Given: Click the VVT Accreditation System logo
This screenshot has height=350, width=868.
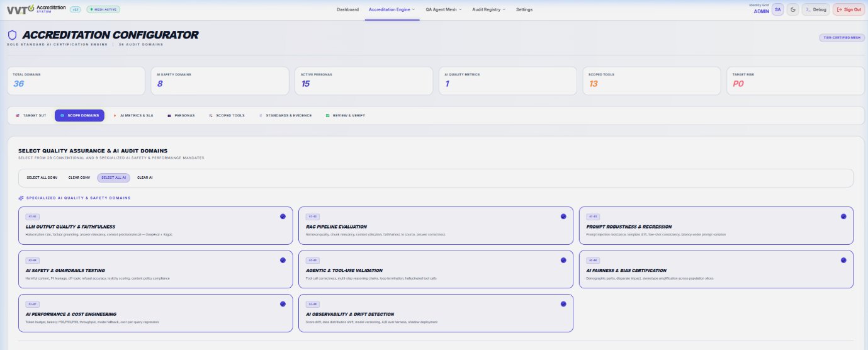Looking at the screenshot, I should pos(36,9).
